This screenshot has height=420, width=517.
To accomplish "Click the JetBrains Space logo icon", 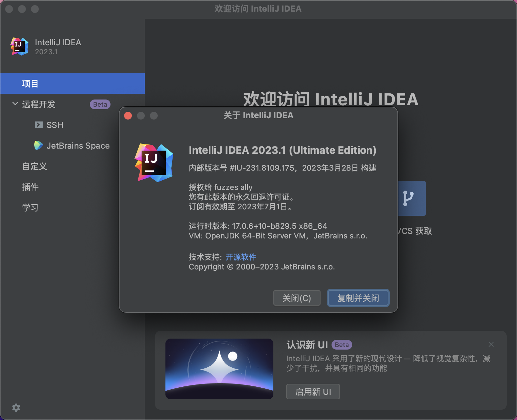I will click(38, 145).
